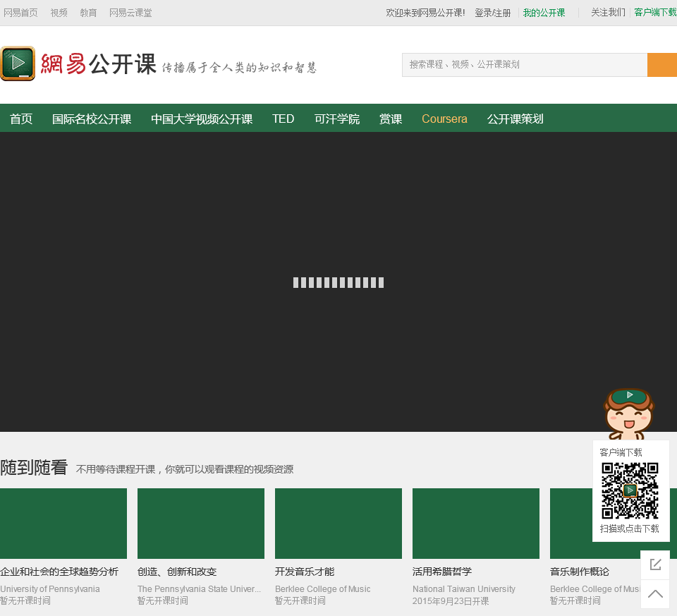Screen dimensions: 677x616
Task: Click 扫描或点击下载 text under QR code
Action: tap(630, 529)
